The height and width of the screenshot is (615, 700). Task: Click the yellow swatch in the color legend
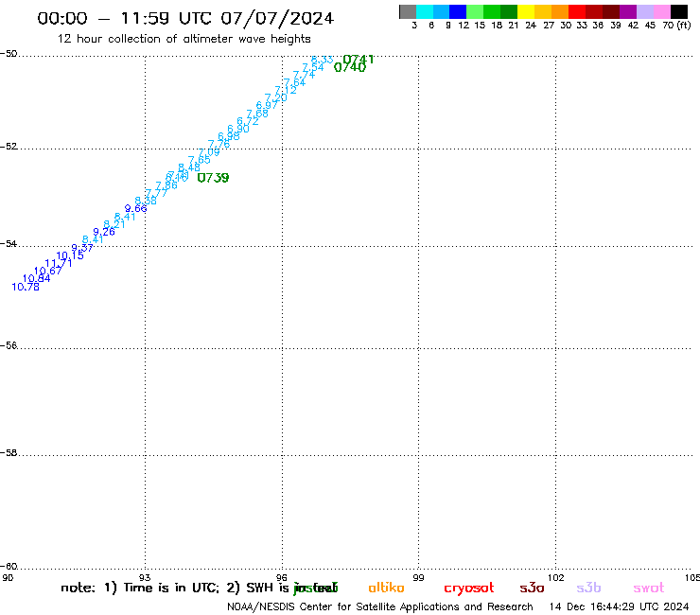click(x=526, y=11)
